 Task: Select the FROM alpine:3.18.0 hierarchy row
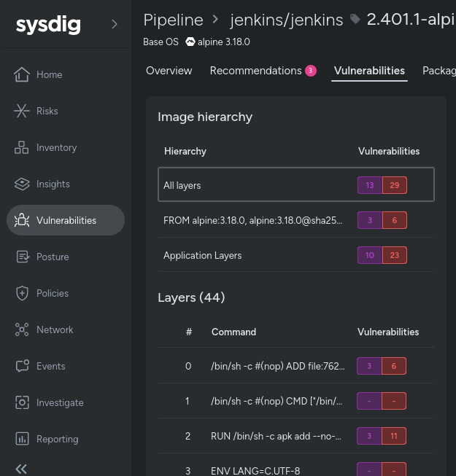pos(296,220)
